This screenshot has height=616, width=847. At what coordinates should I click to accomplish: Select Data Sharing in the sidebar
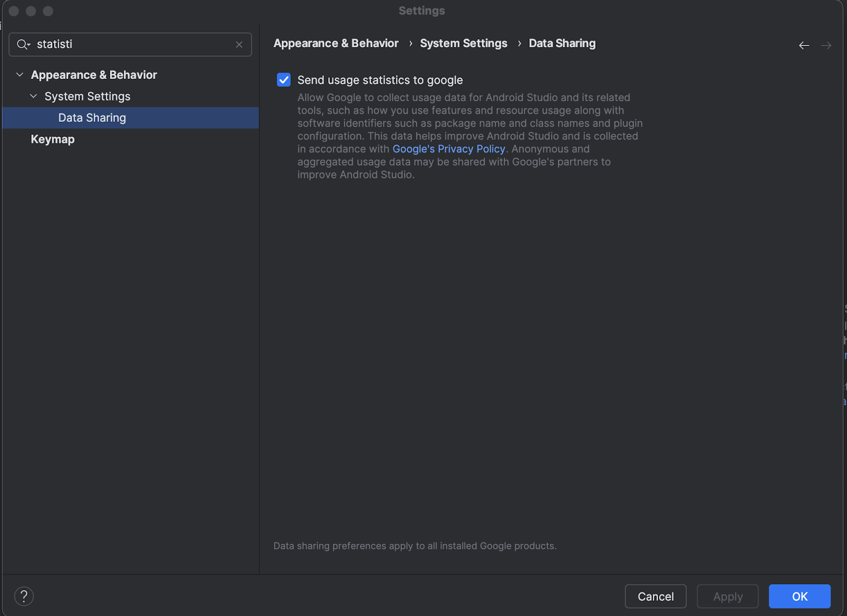click(92, 117)
